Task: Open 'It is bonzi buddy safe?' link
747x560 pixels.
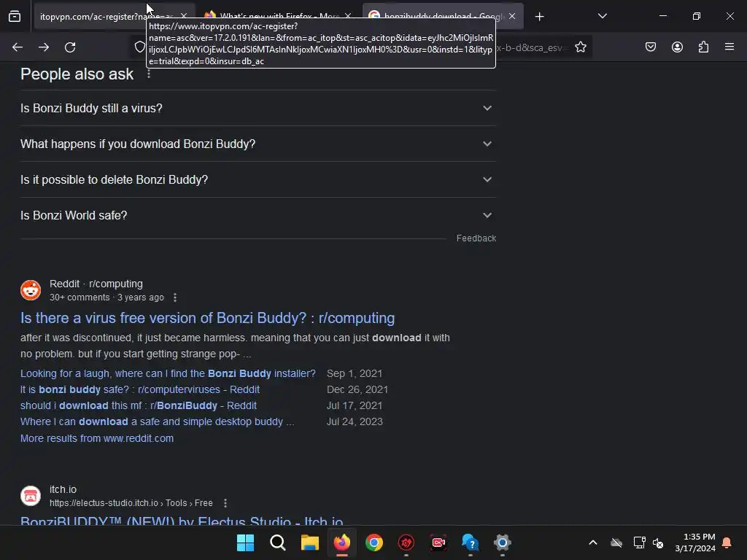Action: click(140, 389)
